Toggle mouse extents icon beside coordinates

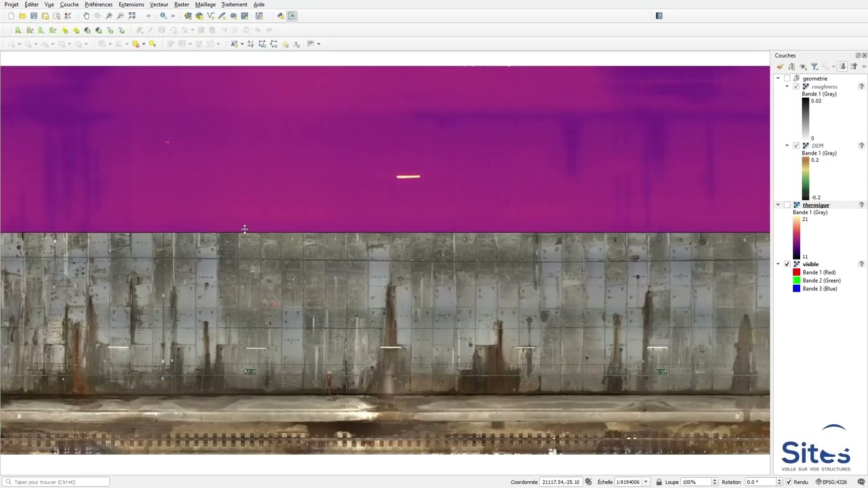[x=589, y=482]
